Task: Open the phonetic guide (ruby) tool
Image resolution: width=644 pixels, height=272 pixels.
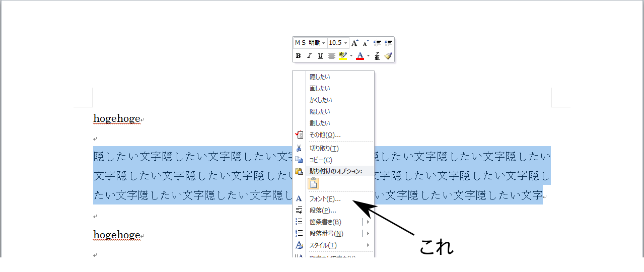Action: pyautogui.click(x=377, y=56)
